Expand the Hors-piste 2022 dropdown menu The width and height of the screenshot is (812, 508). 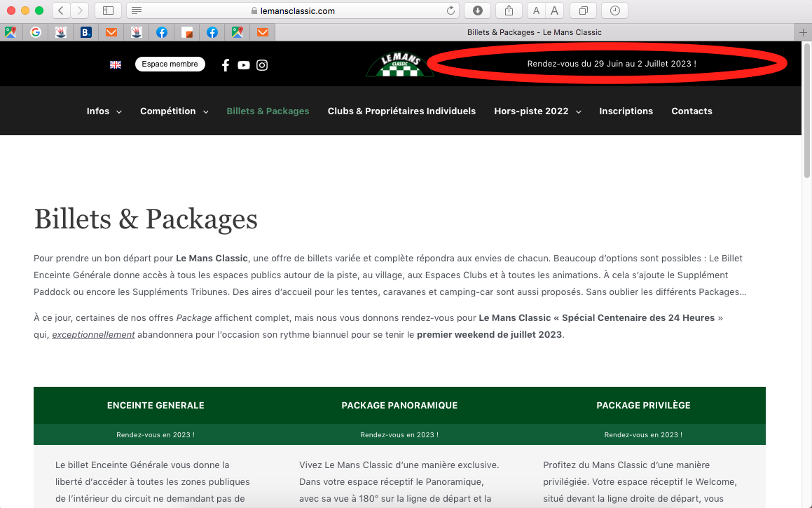point(537,111)
